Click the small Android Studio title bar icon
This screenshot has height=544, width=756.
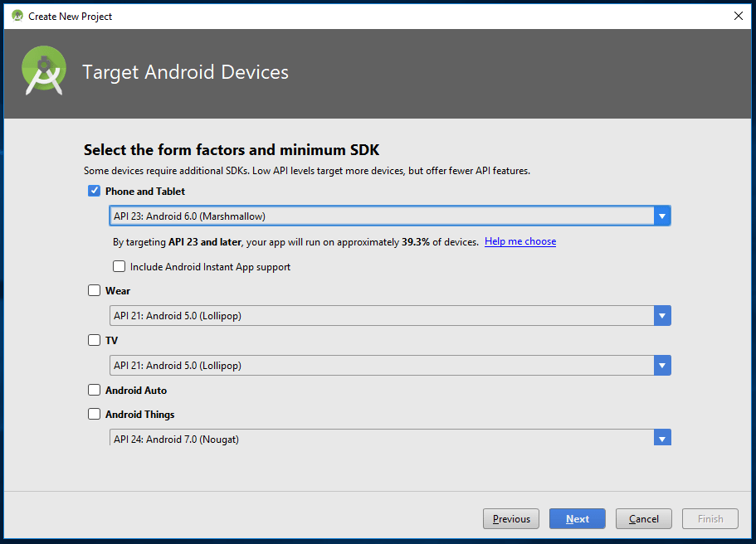pyautogui.click(x=17, y=16)
